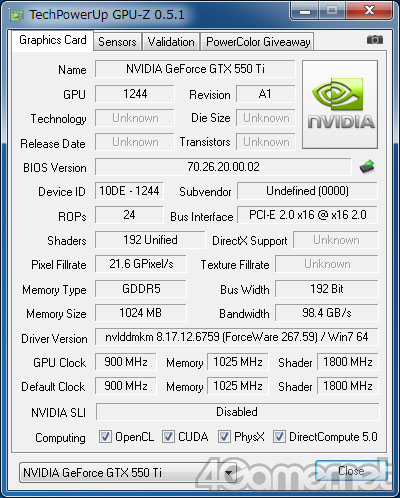This screenshot has width=400, height=498.
Task: Toggle the PhysX checkbox
Action: pos(224,436)
